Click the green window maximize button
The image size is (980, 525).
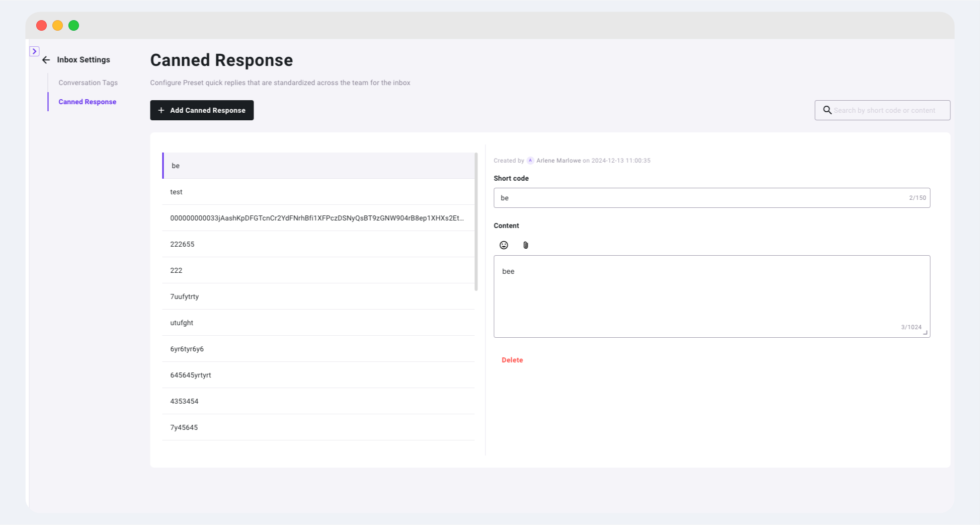(74, 26)
